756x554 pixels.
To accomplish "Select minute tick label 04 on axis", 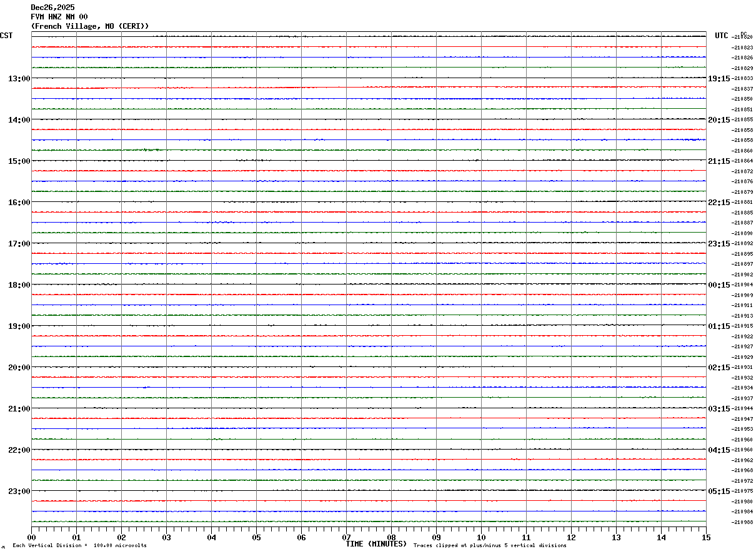I will [211, 537].
